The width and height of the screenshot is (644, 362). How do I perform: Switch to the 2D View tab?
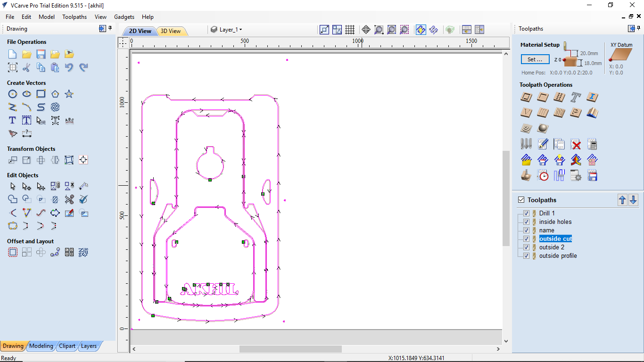tap(140, 31)
